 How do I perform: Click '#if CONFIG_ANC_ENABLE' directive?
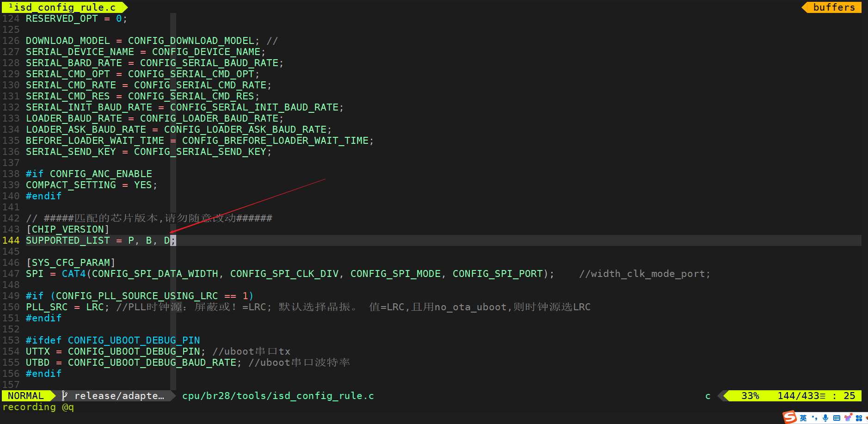[x=89, y=174]
